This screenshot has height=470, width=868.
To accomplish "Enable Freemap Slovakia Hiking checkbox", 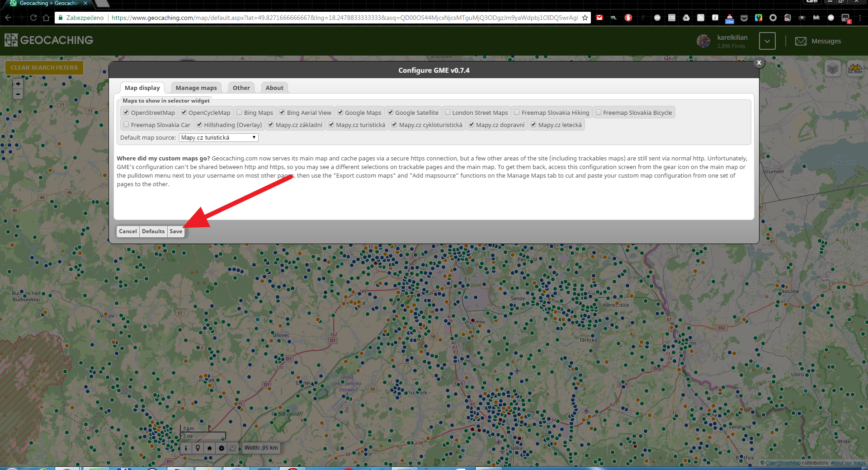I will pyautogui.click(x=517, y=113).
